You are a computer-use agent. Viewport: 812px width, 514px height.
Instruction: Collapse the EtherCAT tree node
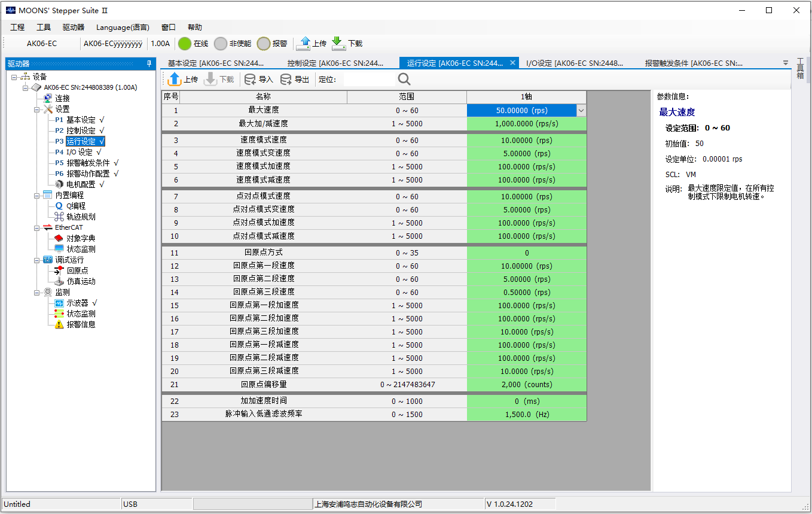tap(37, 228)
